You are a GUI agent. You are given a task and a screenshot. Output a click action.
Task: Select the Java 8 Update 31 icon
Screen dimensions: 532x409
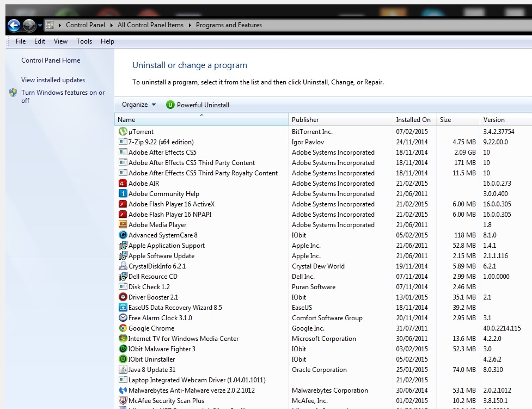pyautogui.click(x=123, y=370)
